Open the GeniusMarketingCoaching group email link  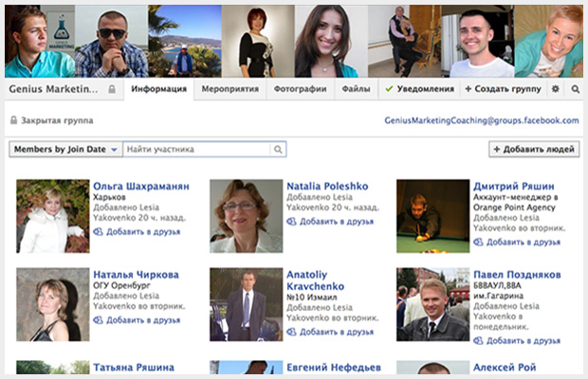tap(481, 121)
